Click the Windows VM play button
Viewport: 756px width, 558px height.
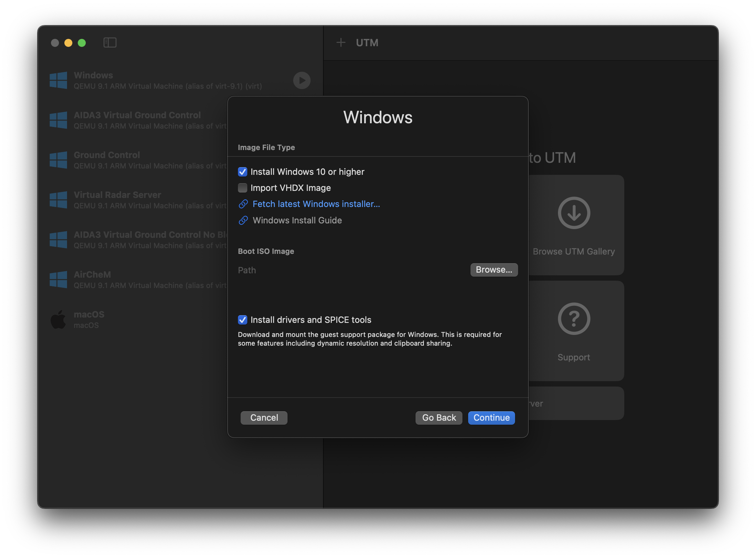[x=301, y=80]
